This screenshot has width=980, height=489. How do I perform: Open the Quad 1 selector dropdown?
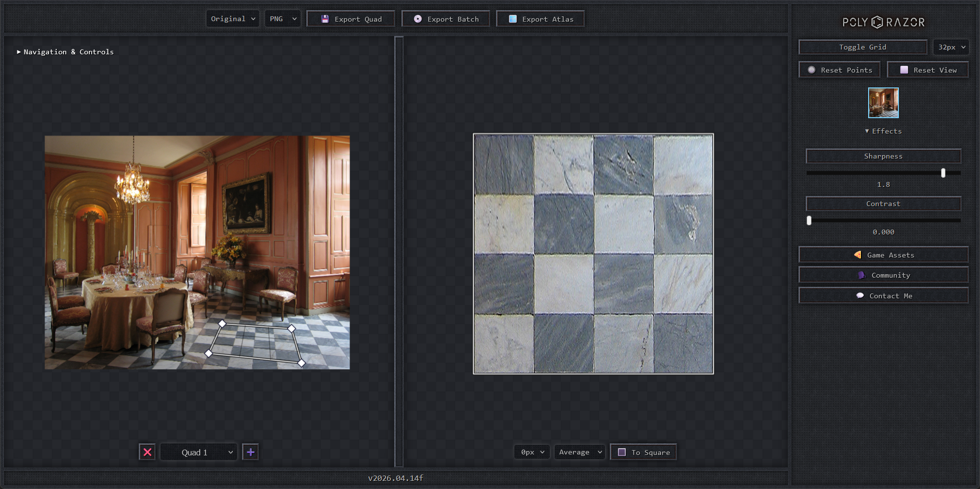[199, 452]
